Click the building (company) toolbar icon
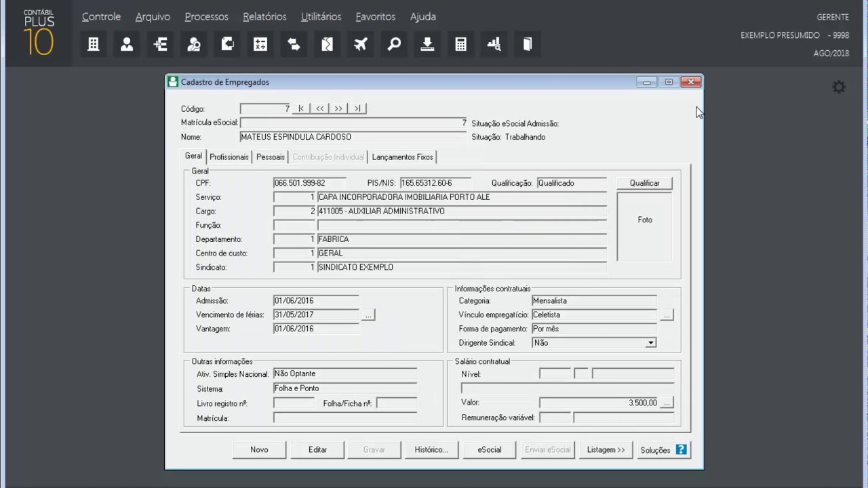The height and width of the screenshot is (488, 868). coord(94,44)
